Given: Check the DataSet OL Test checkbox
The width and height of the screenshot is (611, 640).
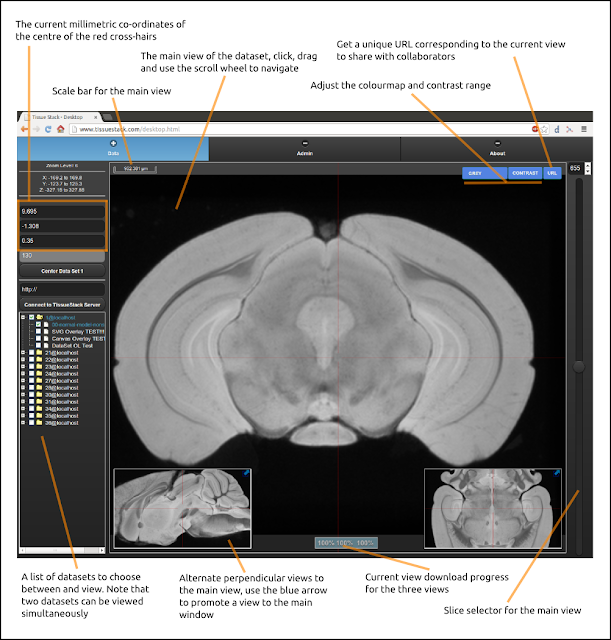Looking at the screenshot, I should pos(38,345).
